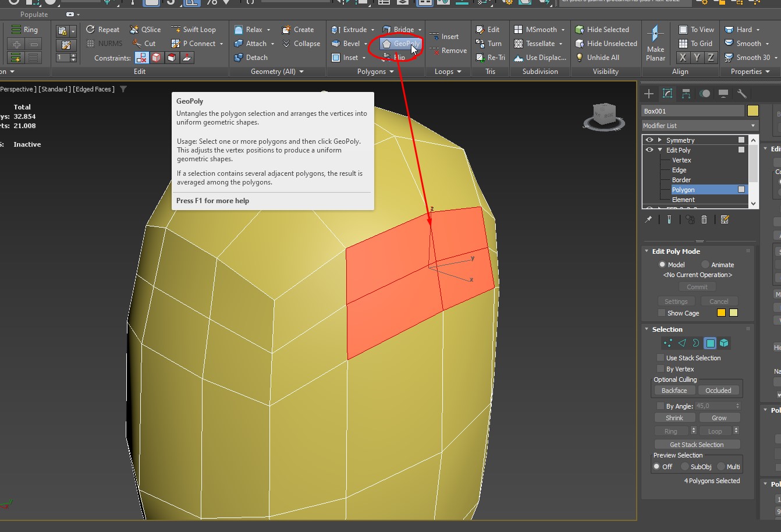Viewport: 781px width, 532px height.
Task: Select Element sub-object selection icon
Action: point(724,343)
